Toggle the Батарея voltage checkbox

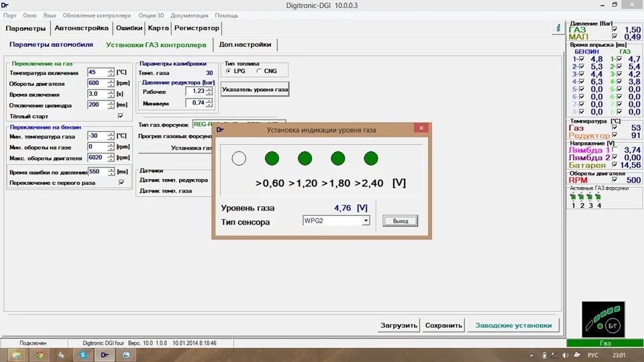click(614, 165)
